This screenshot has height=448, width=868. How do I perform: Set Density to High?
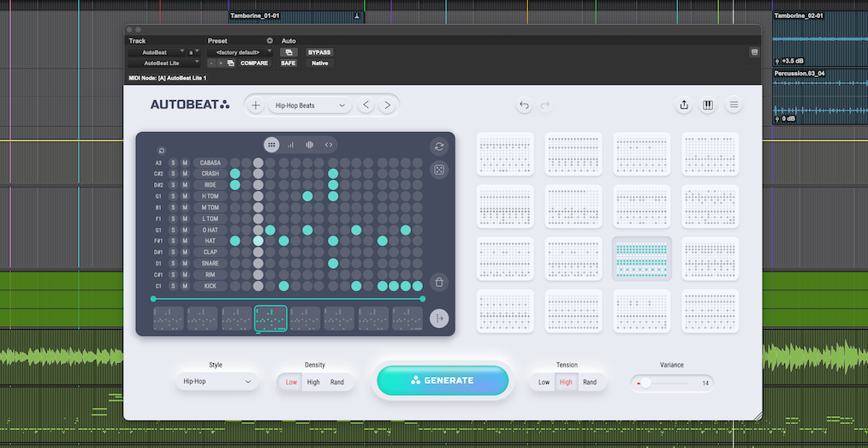(313, 382)
